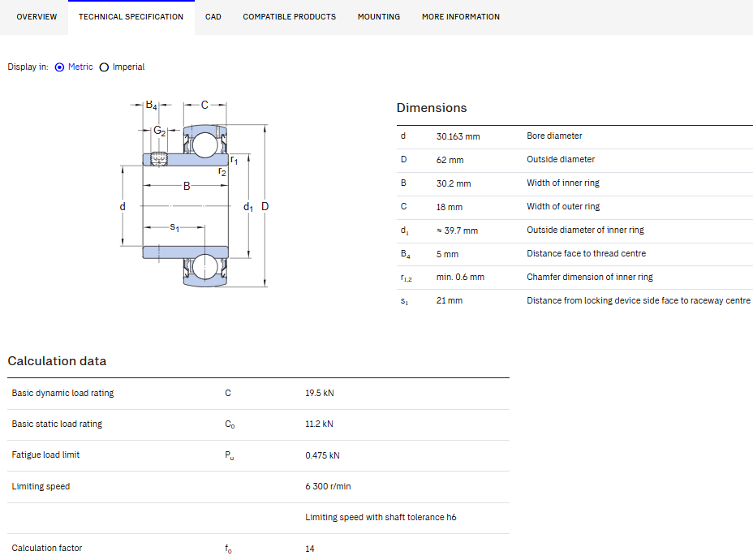Click the outer ring width 18 mm
The image size is (753, 560).
click(x=449, y=207)
